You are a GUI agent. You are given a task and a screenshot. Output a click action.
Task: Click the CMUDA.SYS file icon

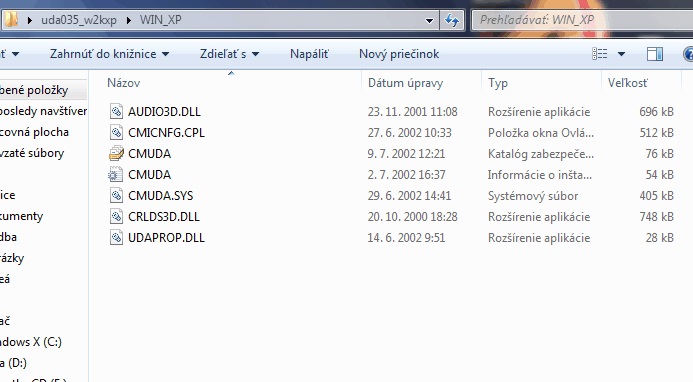tap(116, 195)
